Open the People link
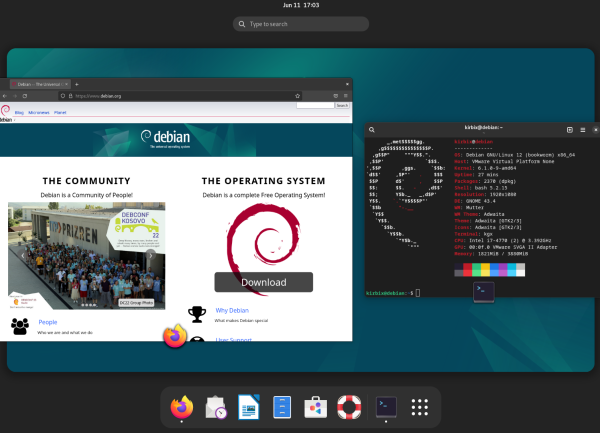 click(x=48, y=322)
